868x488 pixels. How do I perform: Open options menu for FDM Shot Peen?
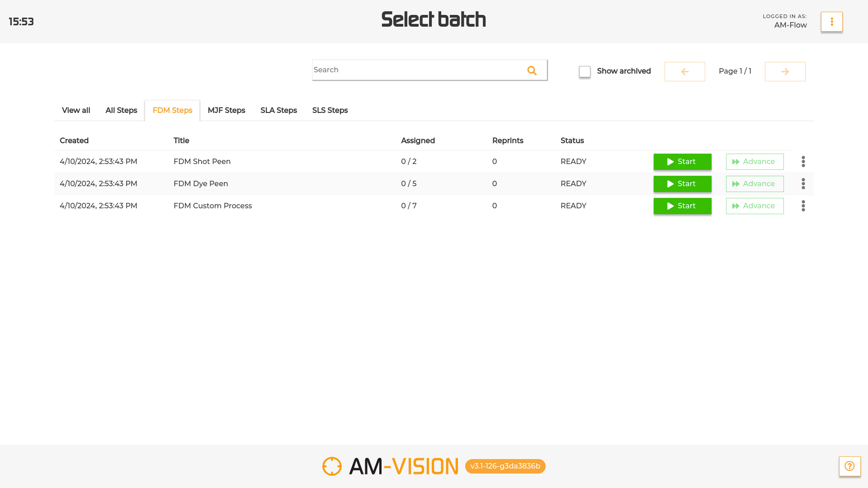[803, 161]
